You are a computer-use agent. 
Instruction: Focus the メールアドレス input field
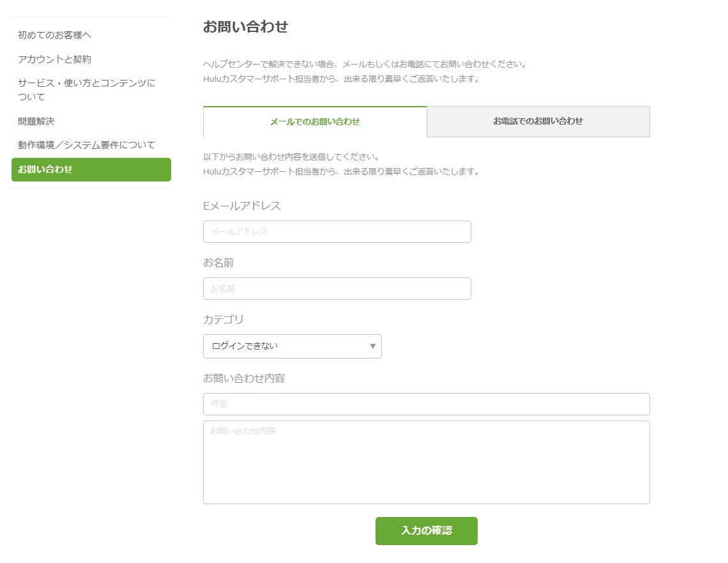coord(337,232)
